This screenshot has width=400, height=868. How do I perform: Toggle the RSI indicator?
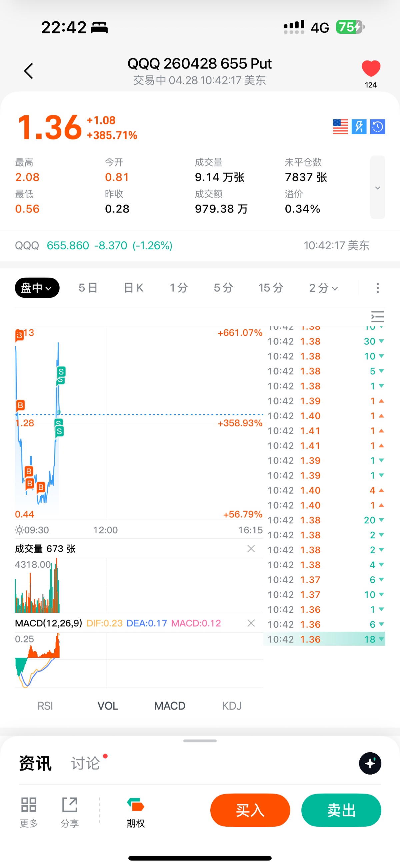45,705
